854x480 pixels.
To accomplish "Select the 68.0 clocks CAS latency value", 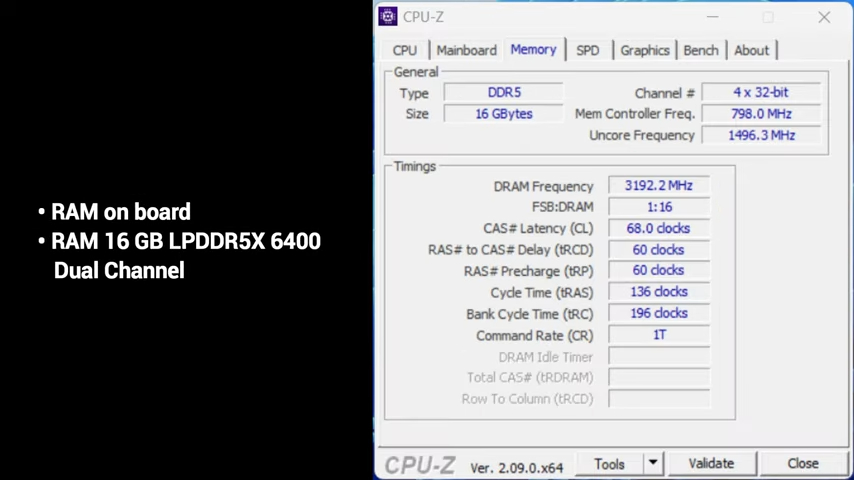I will (659, 228).
